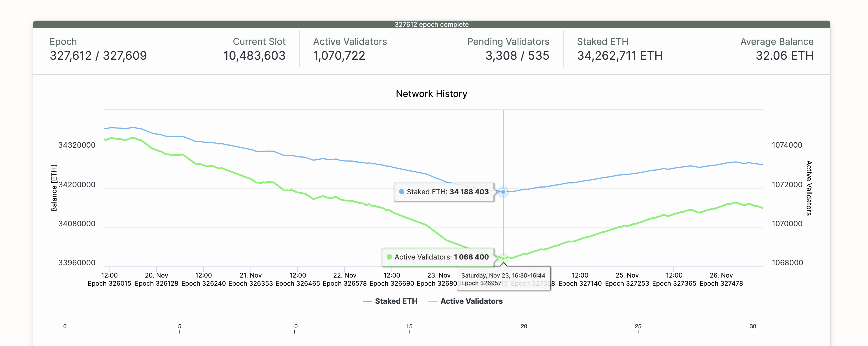Screen dimensions: 868x346
Task: Click the 1070000 right axis label
Action: pyautogui.click(x=787, y=224)
